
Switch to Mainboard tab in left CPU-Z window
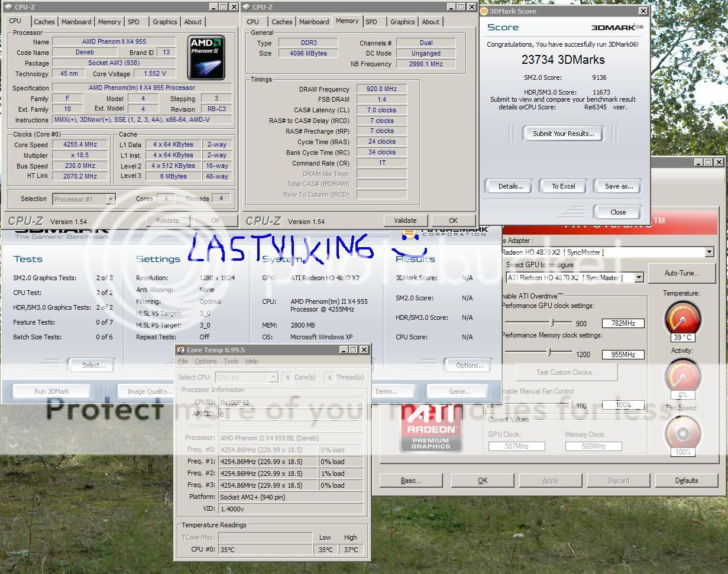click(76, 22)
